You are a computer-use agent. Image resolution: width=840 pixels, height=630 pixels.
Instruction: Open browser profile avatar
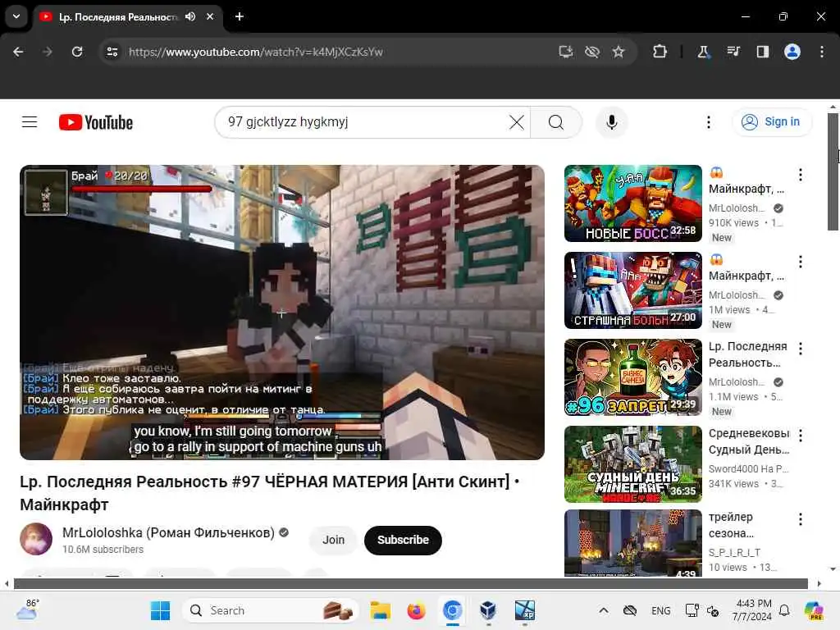(x=792, y=52)
